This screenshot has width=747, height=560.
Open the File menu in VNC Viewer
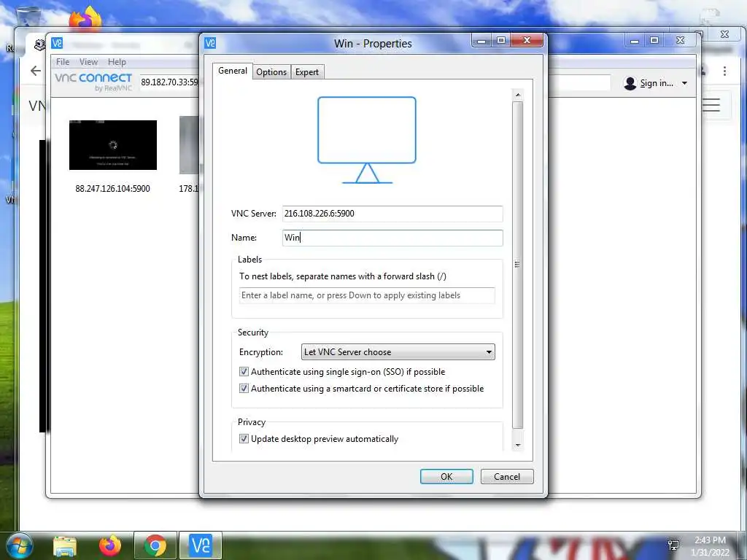(63, 62)
